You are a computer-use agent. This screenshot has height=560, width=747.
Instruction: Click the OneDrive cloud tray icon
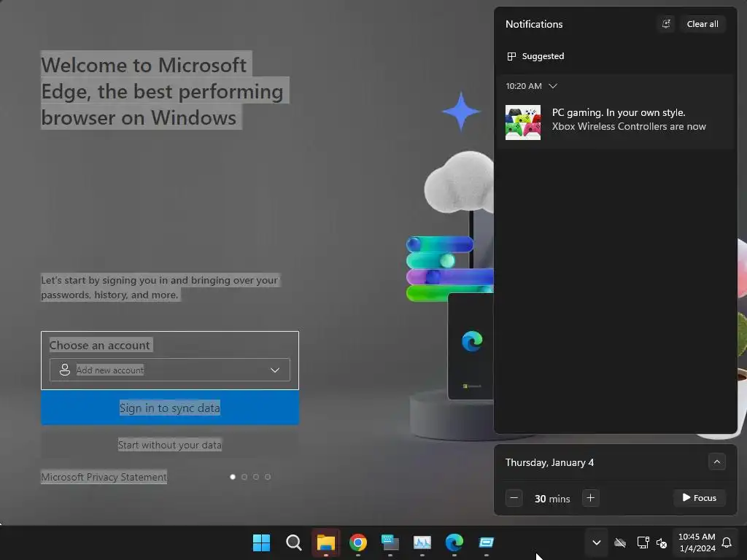point(620,542)
